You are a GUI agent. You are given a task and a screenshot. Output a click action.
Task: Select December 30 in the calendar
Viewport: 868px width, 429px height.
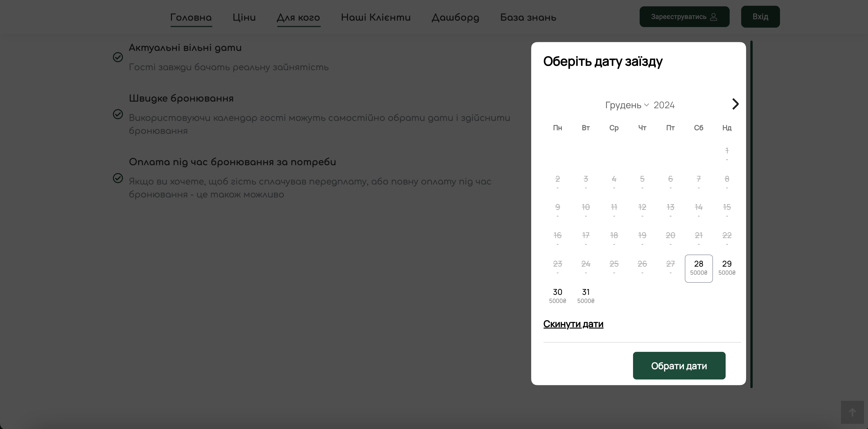tap(557, 296)
